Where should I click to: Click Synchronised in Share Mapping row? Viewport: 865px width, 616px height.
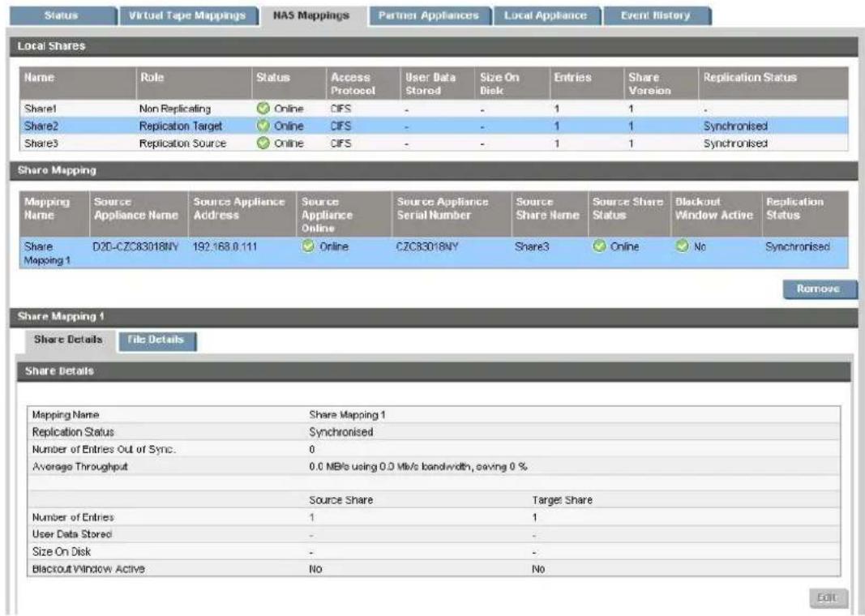click(797, 246)
